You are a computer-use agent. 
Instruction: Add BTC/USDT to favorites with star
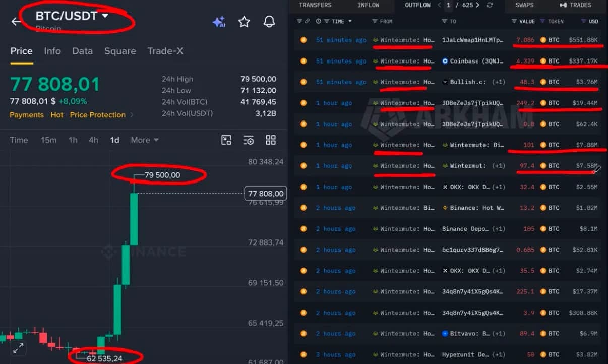coord(244,22)
